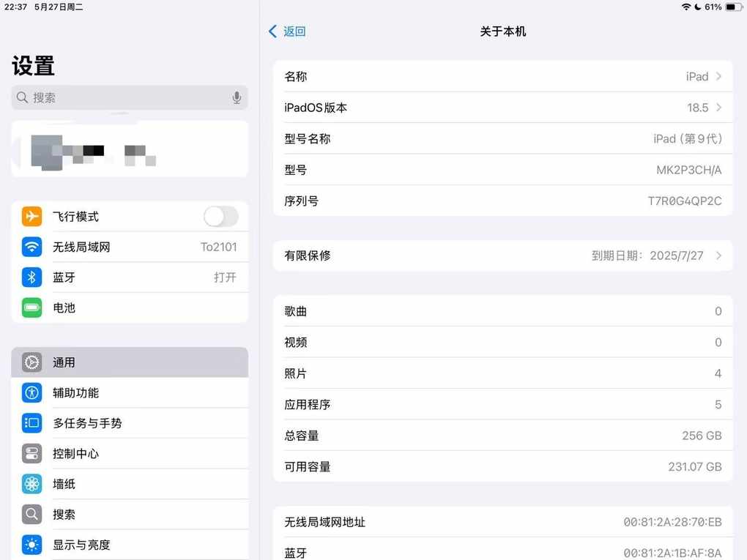
Task: Tap the status bar date 5月27日周二
Action: coord(59,7)
